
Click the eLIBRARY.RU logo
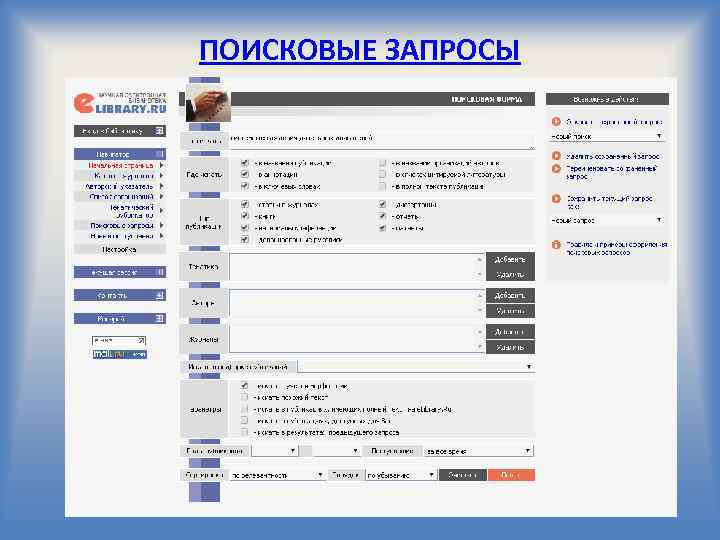tap(120, 103)
